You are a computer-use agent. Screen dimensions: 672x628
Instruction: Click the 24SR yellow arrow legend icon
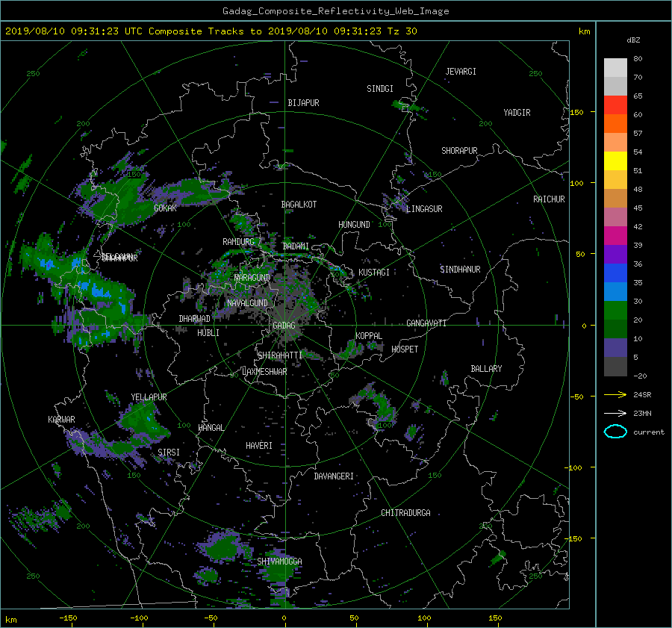click(615, 394)
